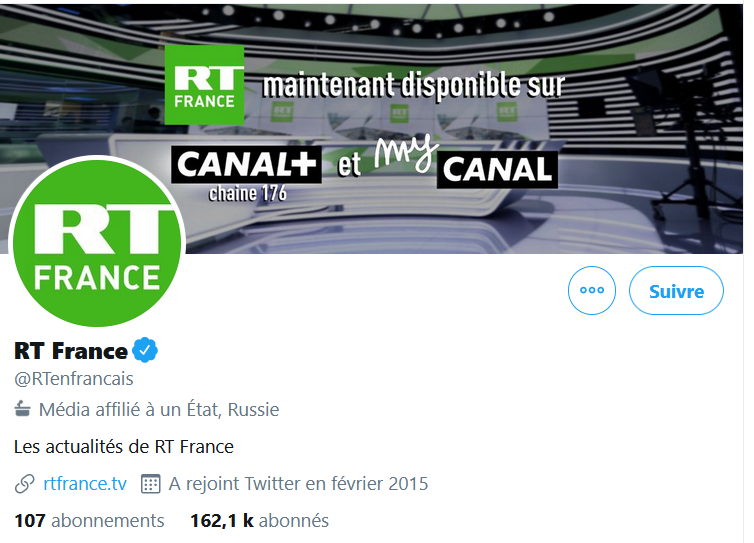Click the "chaine 176" text in banner
Screen dimensions: 754x543
[x=246, y=191]
